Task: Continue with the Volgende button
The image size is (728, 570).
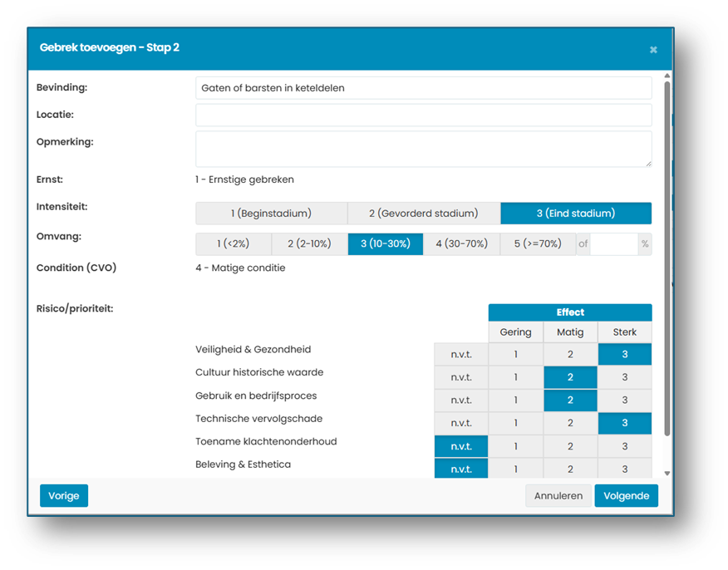Action: [627, 496]
